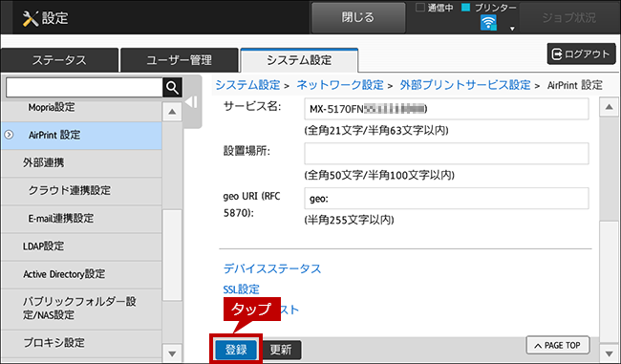Click the ジョブ状況 button
The width and height of the screenshot is (621, 364).
point(568,17)
